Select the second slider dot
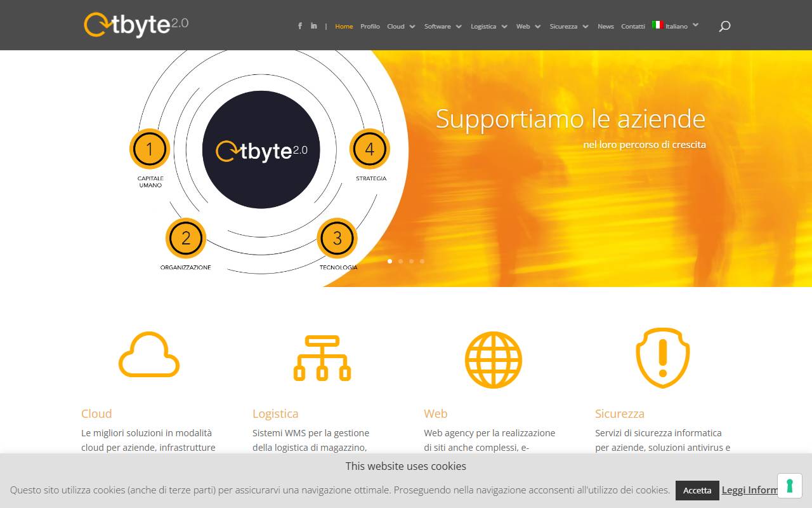 tap(400, 261)
